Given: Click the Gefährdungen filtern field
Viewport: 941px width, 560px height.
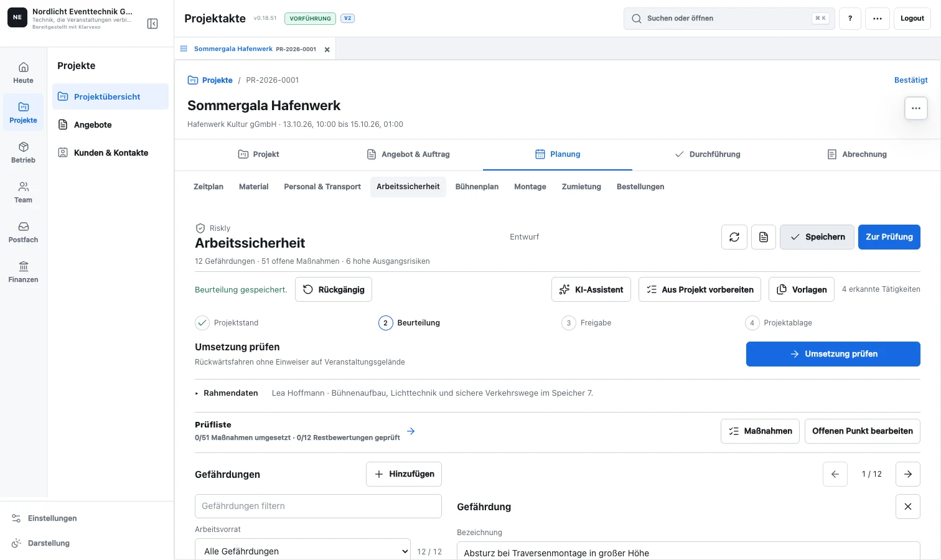Looking at the screenshot, I should pyautogui.click(x=318, y=506).
